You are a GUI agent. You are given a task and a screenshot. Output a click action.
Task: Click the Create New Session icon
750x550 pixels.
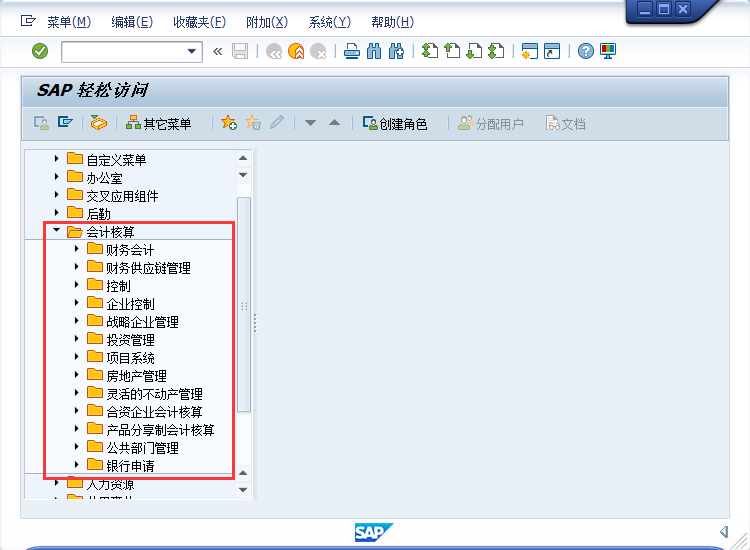point(529,51)
